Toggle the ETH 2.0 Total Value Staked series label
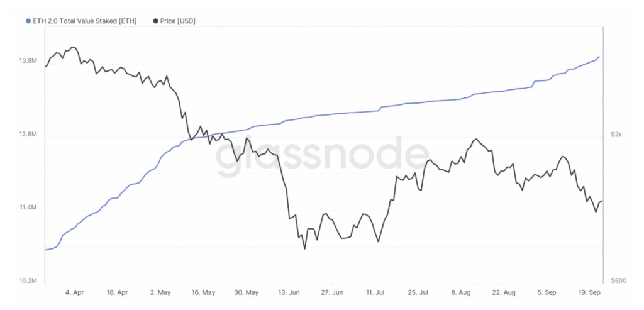Viewport: 644px width, 310px height. coord(90,21)
